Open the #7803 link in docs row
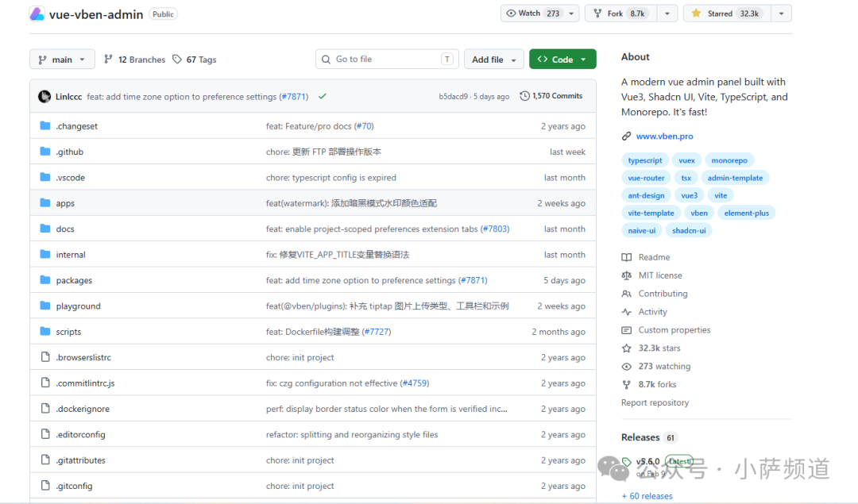 (495, 229)
